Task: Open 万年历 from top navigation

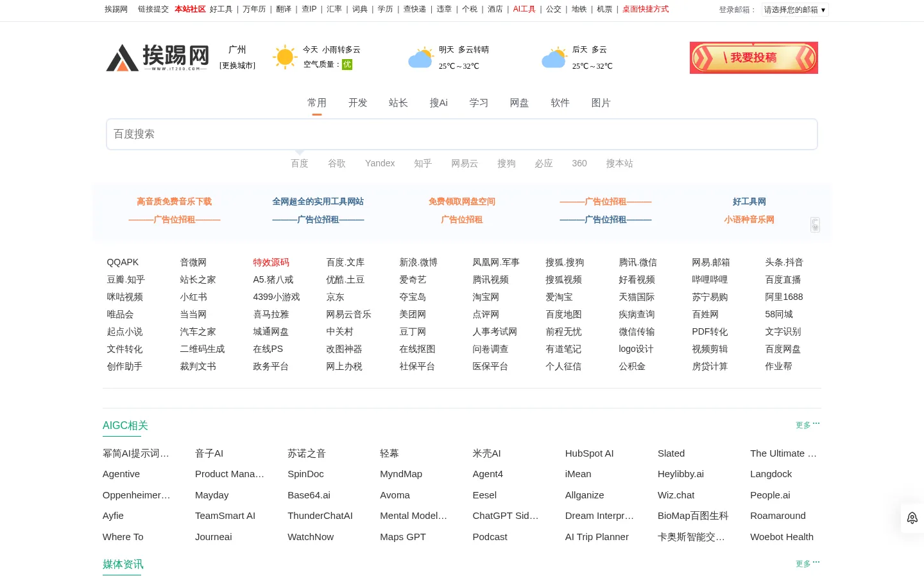Action: [x=254, y=9]
